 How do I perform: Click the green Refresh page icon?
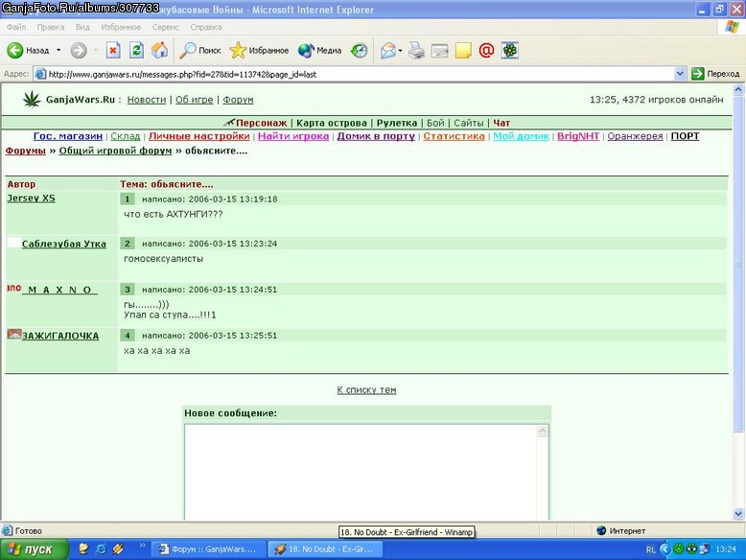pos(136,50)
